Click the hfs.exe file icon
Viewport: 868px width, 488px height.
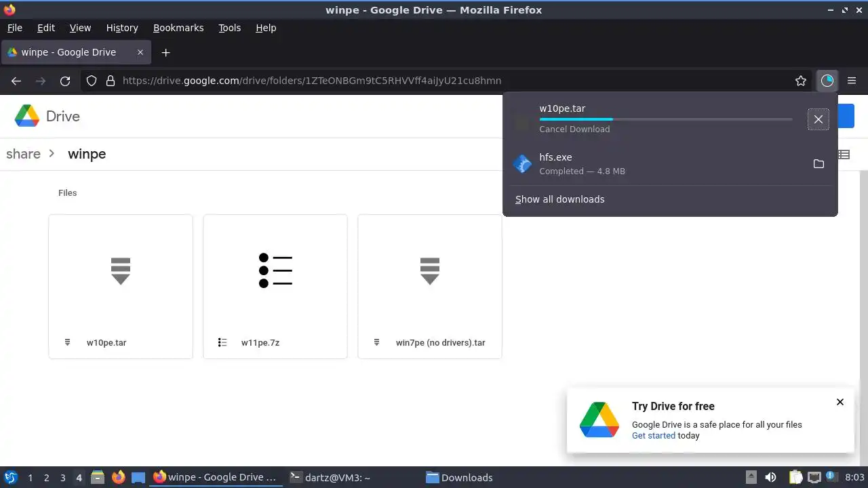(522, 164)
